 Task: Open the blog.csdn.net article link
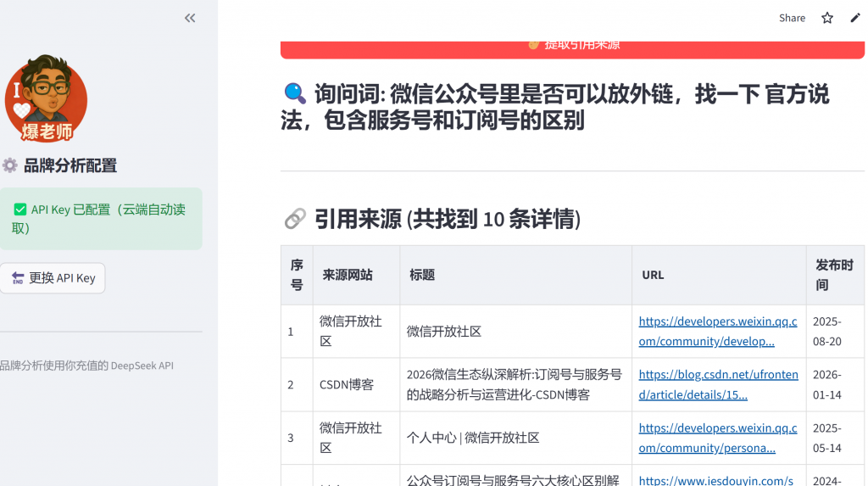(x=718, y=384)
